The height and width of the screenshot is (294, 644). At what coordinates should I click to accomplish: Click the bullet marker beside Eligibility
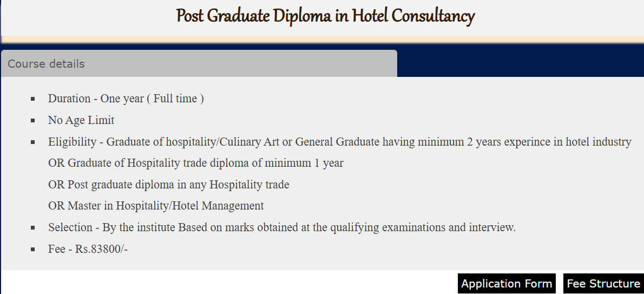point(33,142)
